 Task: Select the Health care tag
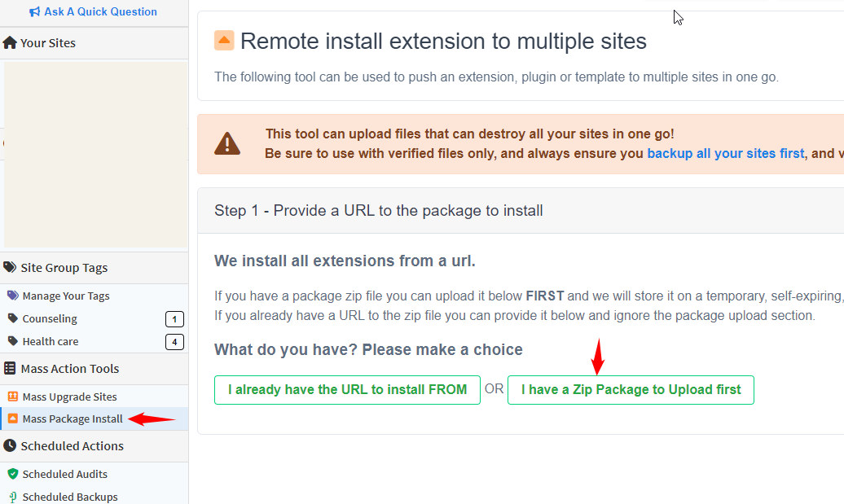point(51,342)
